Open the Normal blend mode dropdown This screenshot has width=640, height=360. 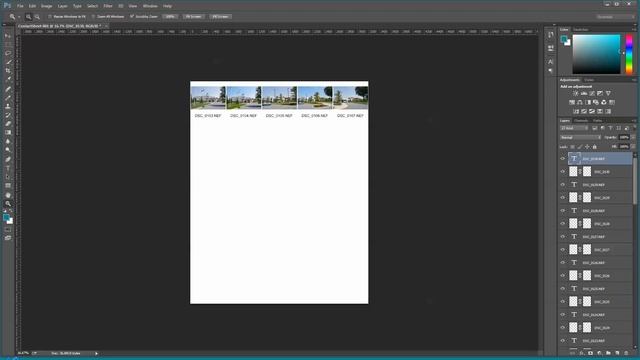click(580, 138)
